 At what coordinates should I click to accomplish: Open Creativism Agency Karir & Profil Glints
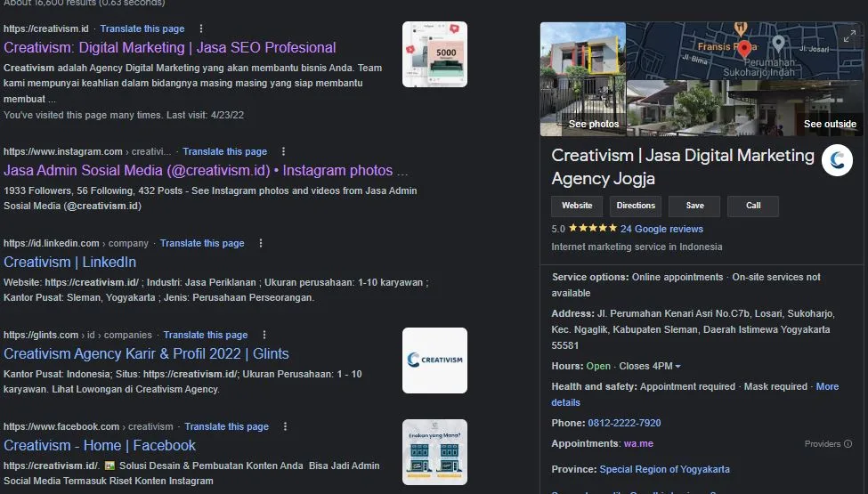click(146, 354)
